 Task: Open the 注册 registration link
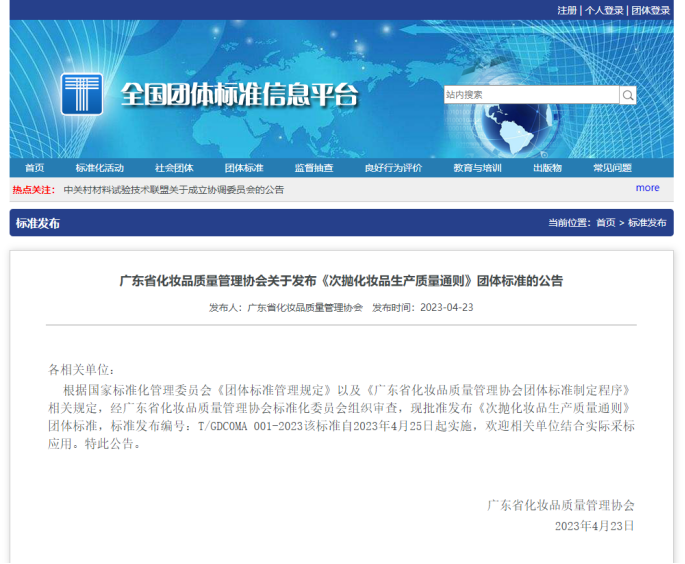[x=567, y=10]
